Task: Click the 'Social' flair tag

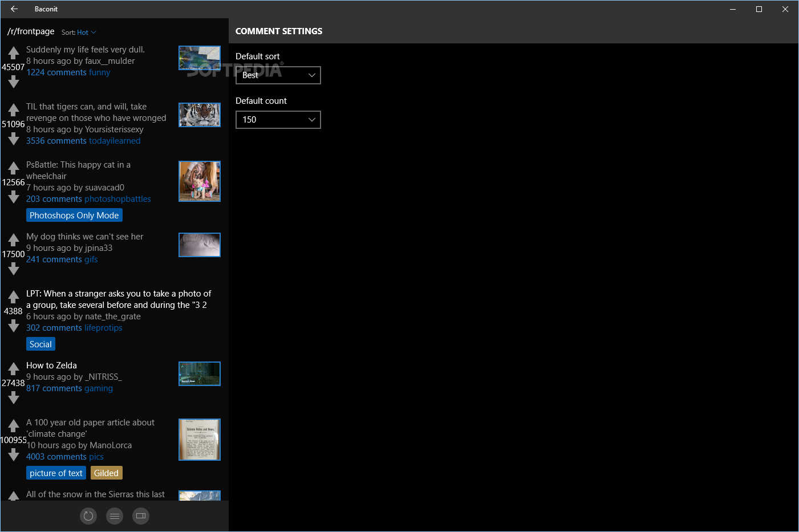Action: [x=40, y=344]
